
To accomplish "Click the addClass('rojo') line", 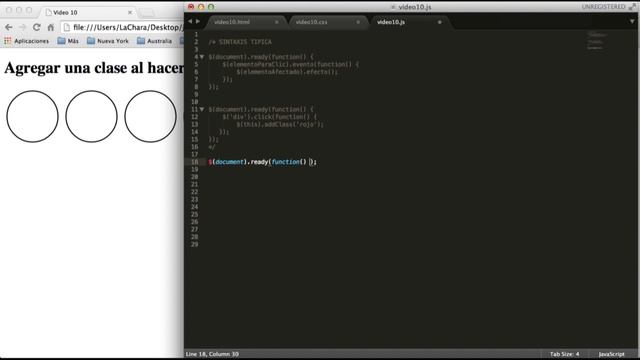I will (x=280, y=124).
